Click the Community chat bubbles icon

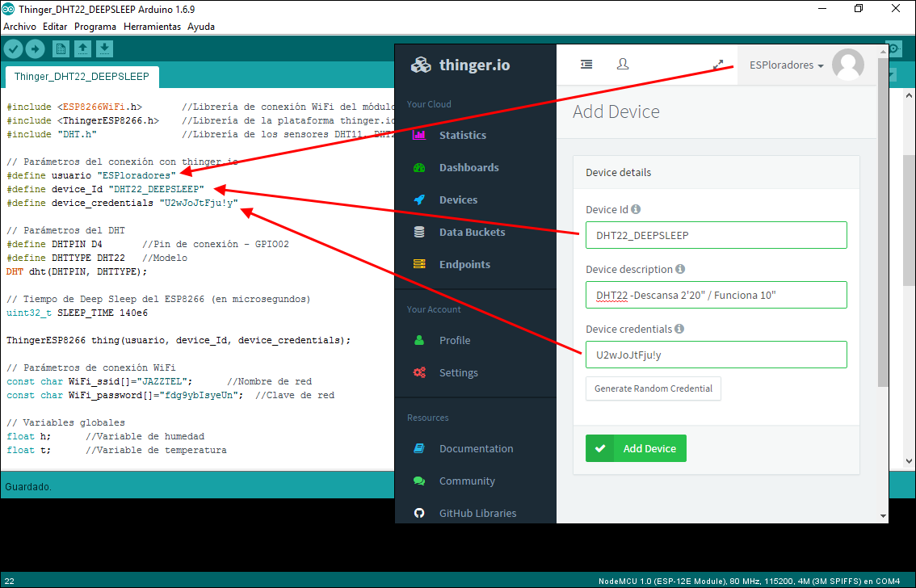(419, 481)
